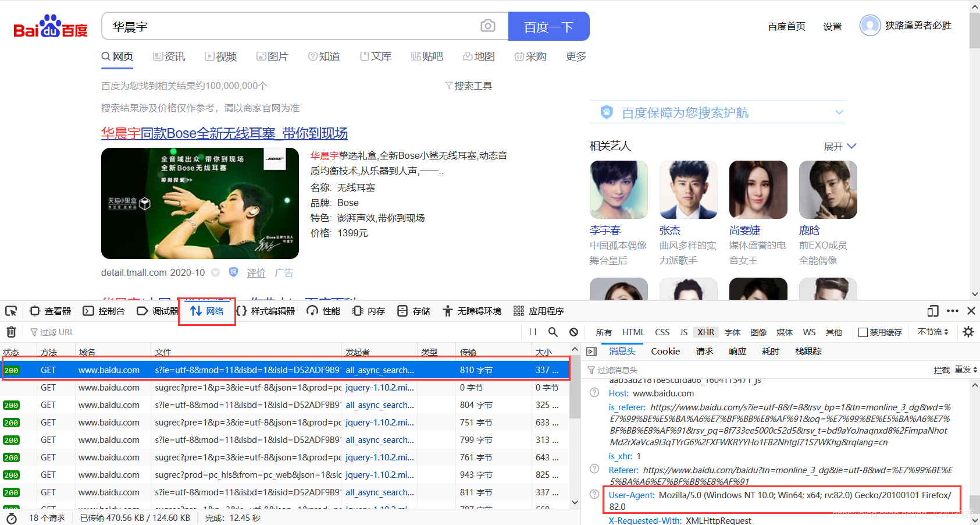Switch to the 响应 response tab
The image size is (980, 525).
point(737,351)
